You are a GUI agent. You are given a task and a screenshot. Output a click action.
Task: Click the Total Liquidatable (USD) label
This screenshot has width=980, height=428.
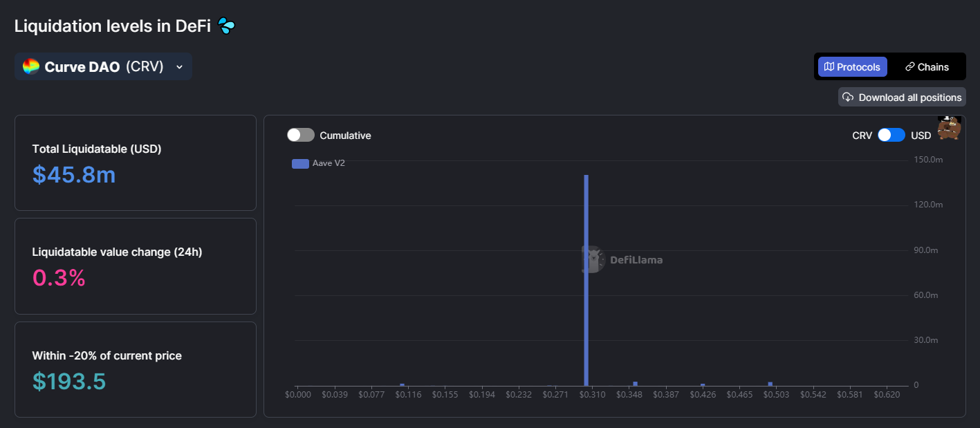click(97, 149)
